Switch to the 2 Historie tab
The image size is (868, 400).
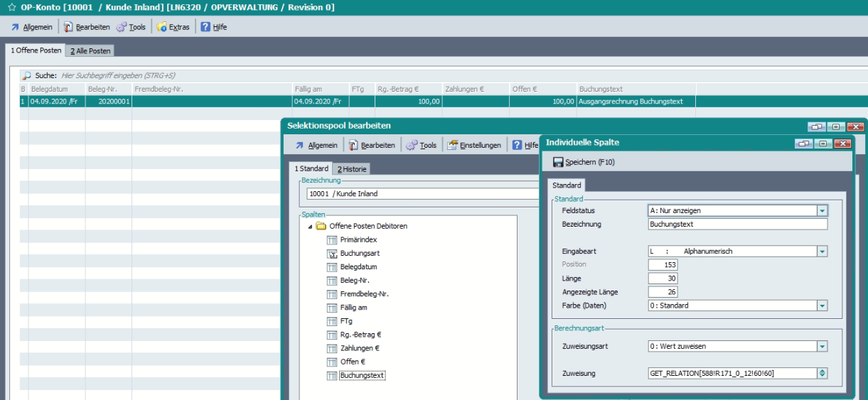click(351, 169)
